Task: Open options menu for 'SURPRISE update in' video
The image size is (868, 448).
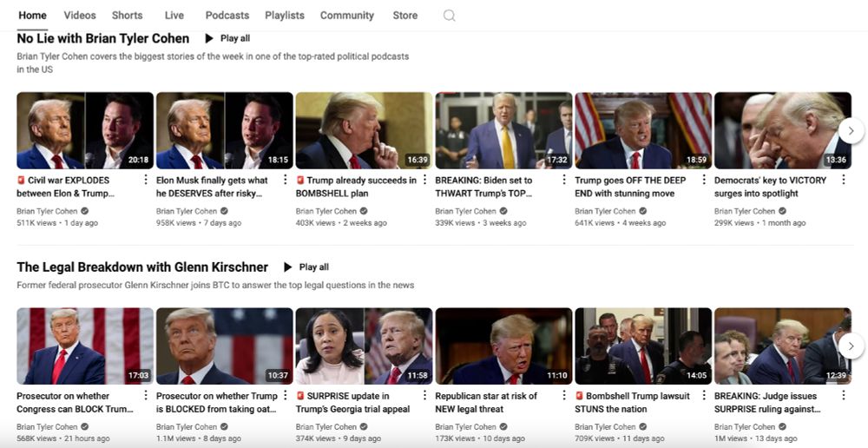Action: coord(424,395)
